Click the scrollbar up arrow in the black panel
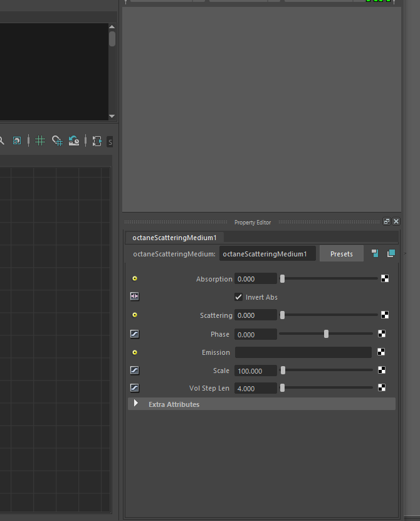Image resolution: width=420 pixels, height=521 pixels. (112, 26)
